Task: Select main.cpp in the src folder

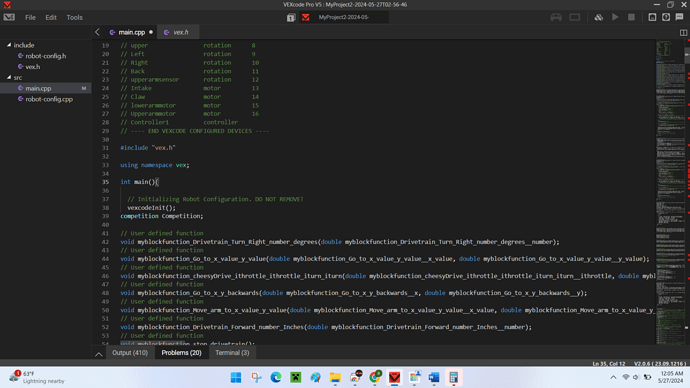Action: (x=38, y=88)
